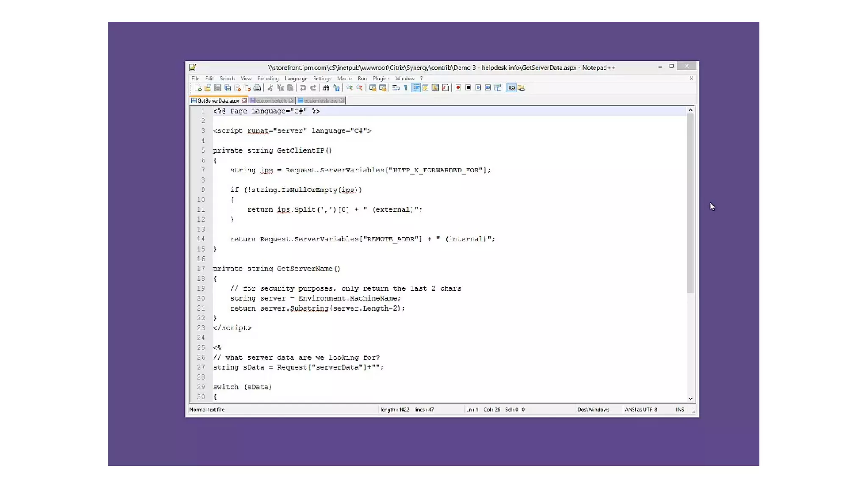Click the Cut scissors icon
868x488 pixels.
tap(270, 88)
